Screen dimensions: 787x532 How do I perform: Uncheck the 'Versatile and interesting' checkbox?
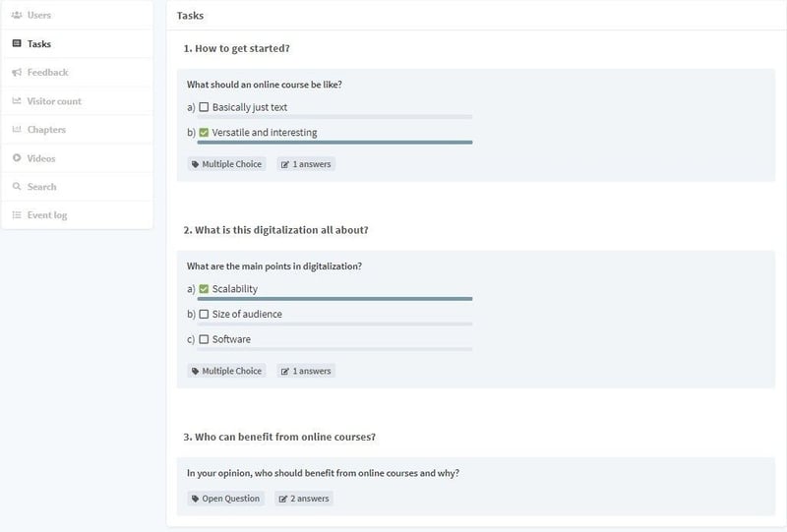click(204, 133)
